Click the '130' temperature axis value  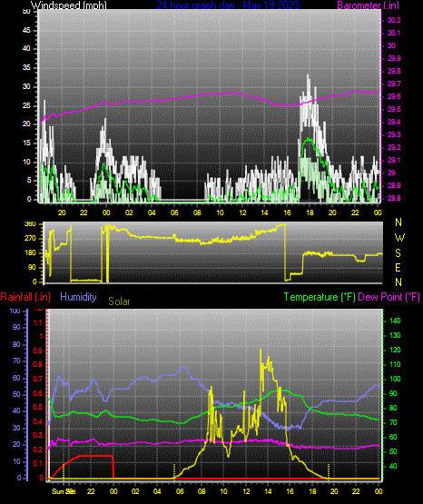[395, 335]
